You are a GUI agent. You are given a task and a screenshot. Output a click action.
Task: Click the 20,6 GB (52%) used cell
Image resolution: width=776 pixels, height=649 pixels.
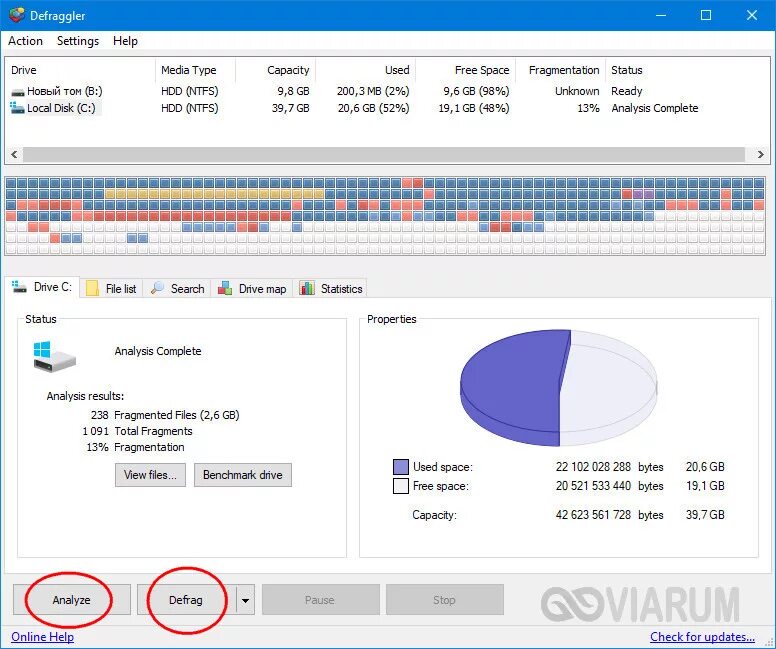(x=374, y=108)
